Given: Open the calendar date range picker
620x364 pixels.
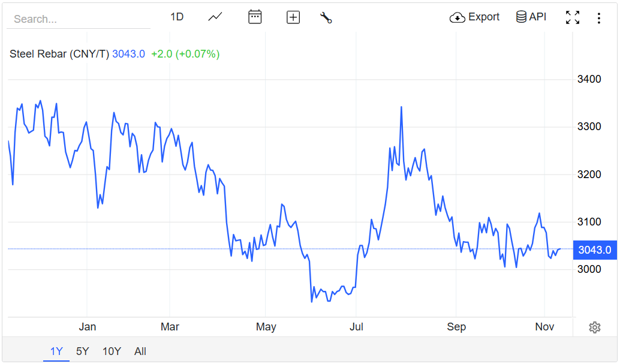Looking at the screenshot, I should point(255,17).
